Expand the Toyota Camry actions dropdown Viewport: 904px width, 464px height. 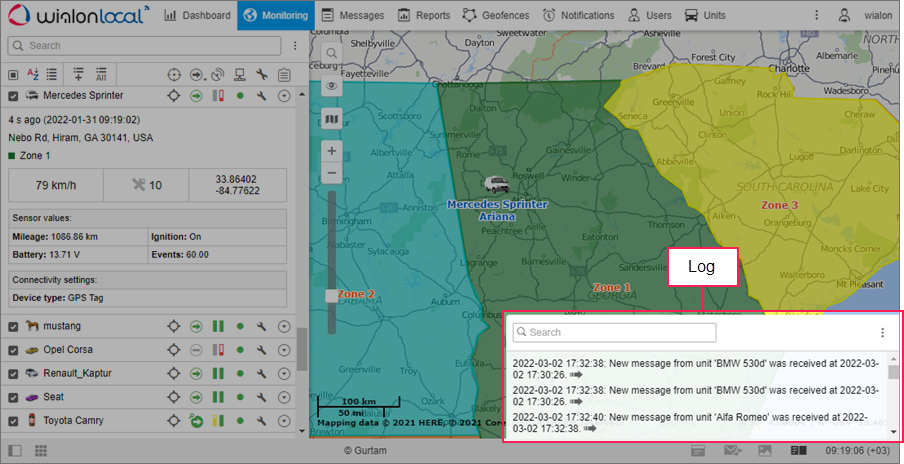(284, 421)
